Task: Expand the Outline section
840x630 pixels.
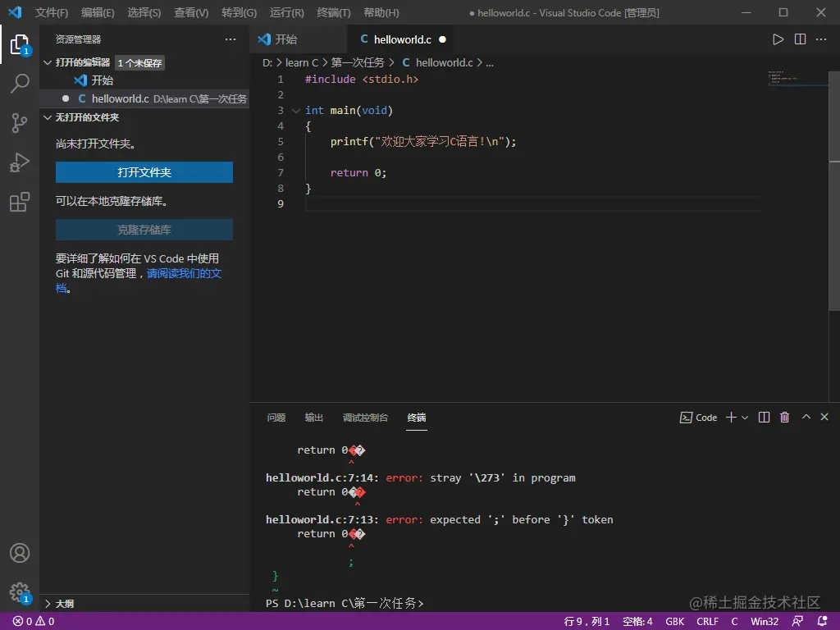Action: (x=48, y=604)
